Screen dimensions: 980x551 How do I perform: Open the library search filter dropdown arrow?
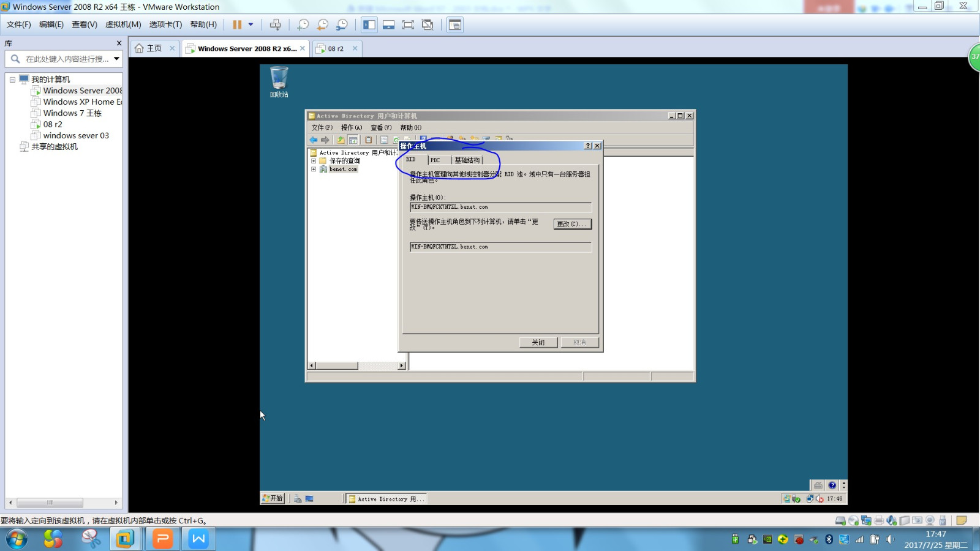coord(116,59)
